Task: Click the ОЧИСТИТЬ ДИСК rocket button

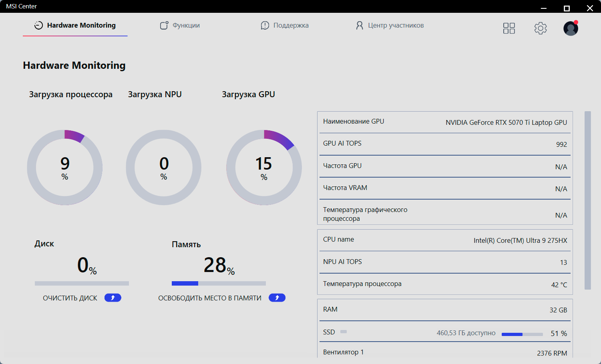Action: 113,298
